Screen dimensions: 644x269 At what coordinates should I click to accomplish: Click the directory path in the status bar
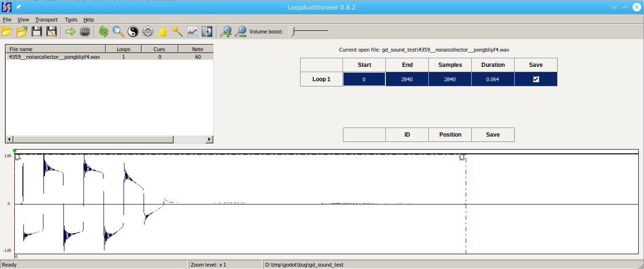point(304,265)
